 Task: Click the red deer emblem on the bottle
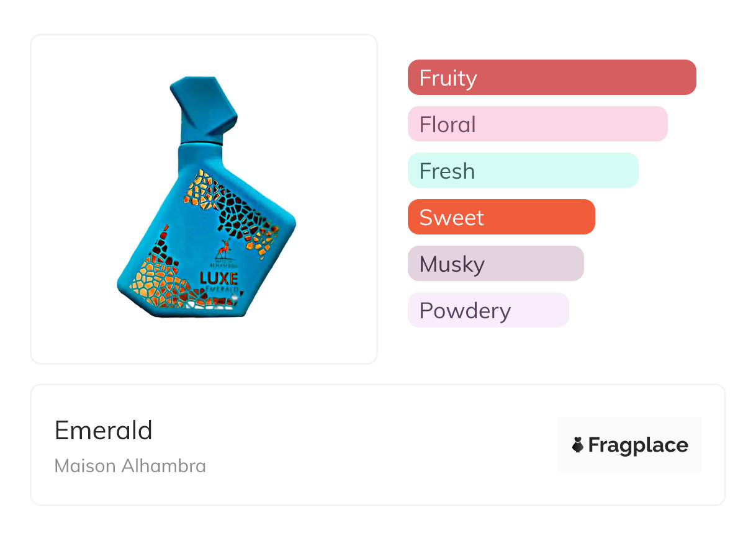(x=223, y=248)
